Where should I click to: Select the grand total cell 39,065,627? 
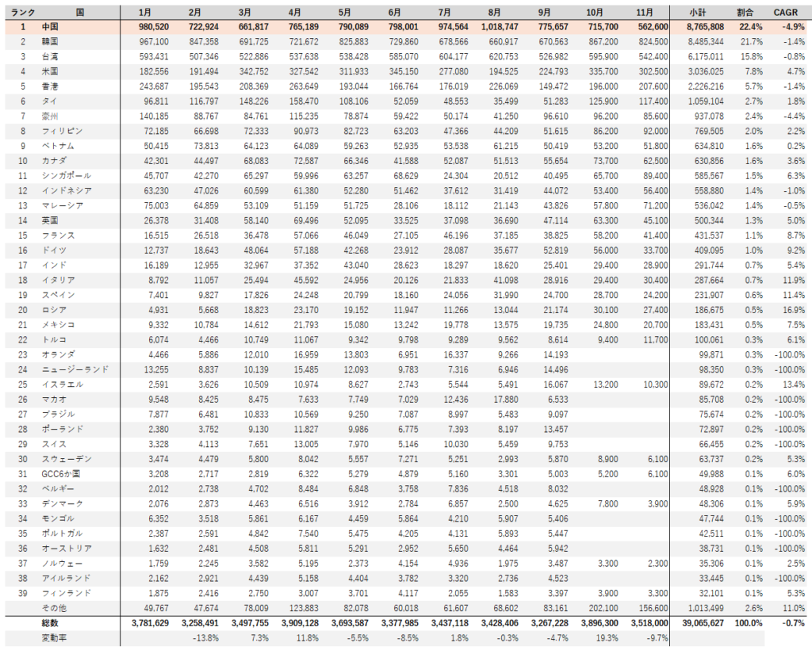698,623
